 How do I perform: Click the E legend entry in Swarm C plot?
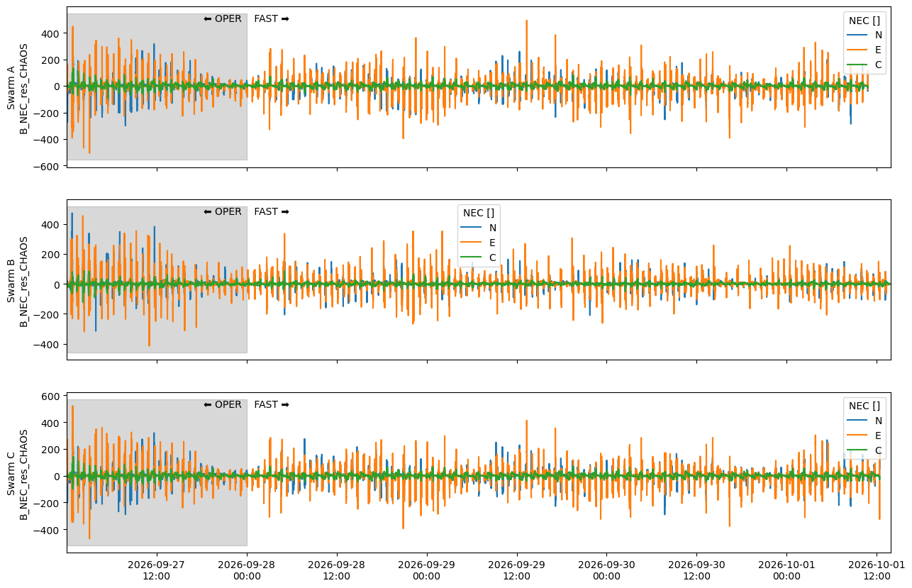click(865, 436)
